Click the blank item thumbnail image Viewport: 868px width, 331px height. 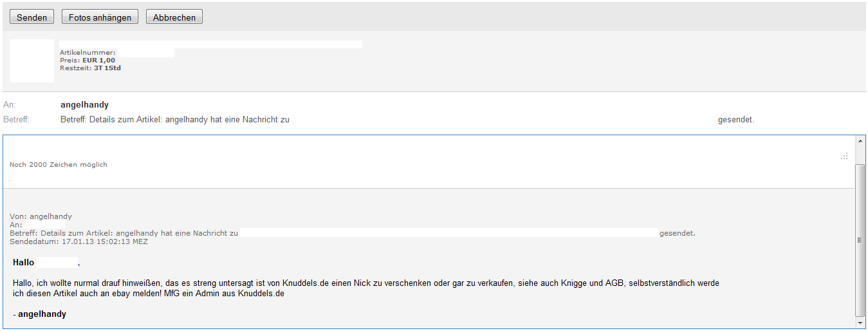click(x=32, y=61)
